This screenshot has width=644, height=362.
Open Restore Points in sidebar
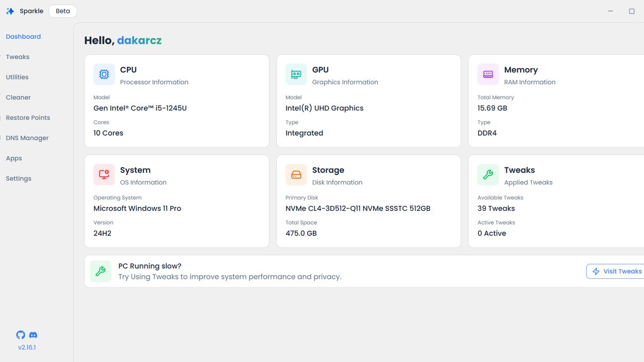(x=28, y=118)
